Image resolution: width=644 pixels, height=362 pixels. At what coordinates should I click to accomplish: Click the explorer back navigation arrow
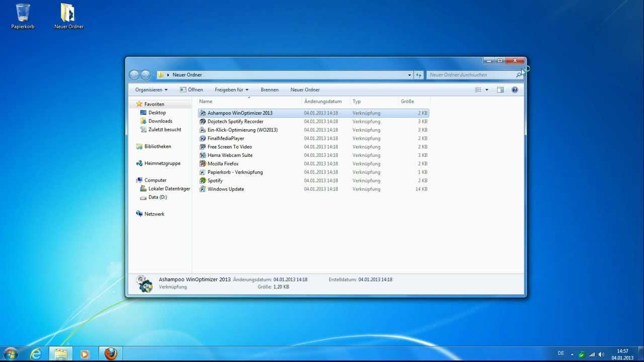[x=134, y=75]
